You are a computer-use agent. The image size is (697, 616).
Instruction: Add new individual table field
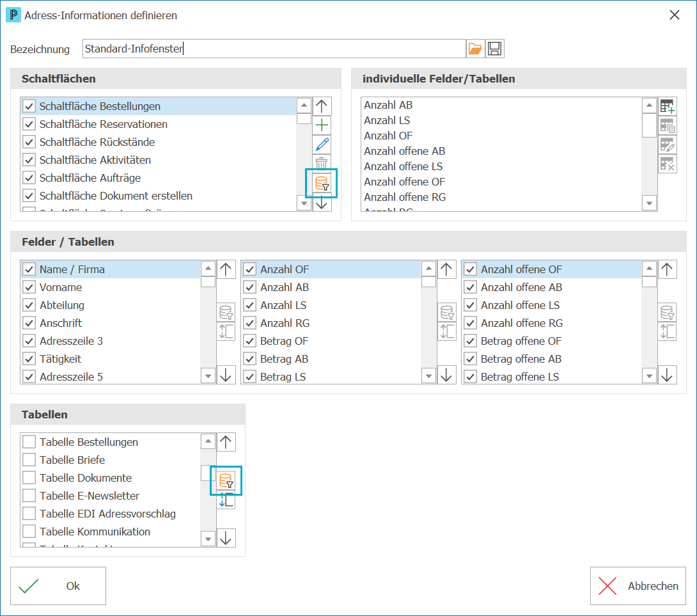pos(667,107)
